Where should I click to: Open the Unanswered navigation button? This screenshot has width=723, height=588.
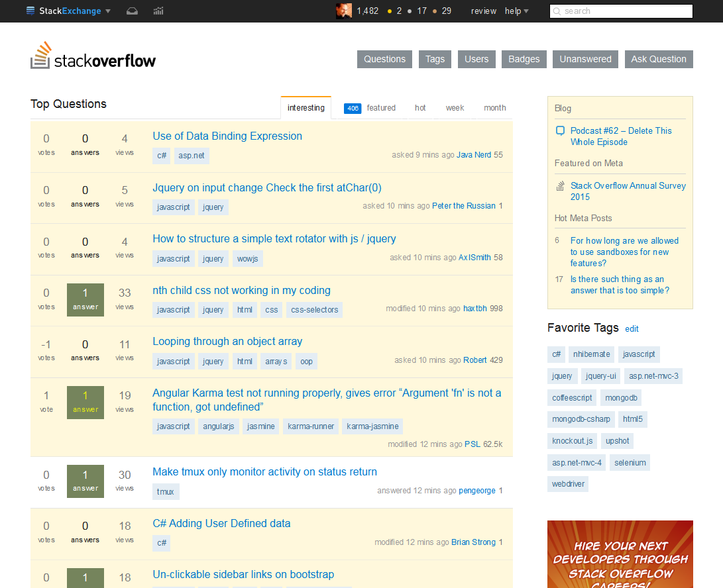[x=585, y=59]
